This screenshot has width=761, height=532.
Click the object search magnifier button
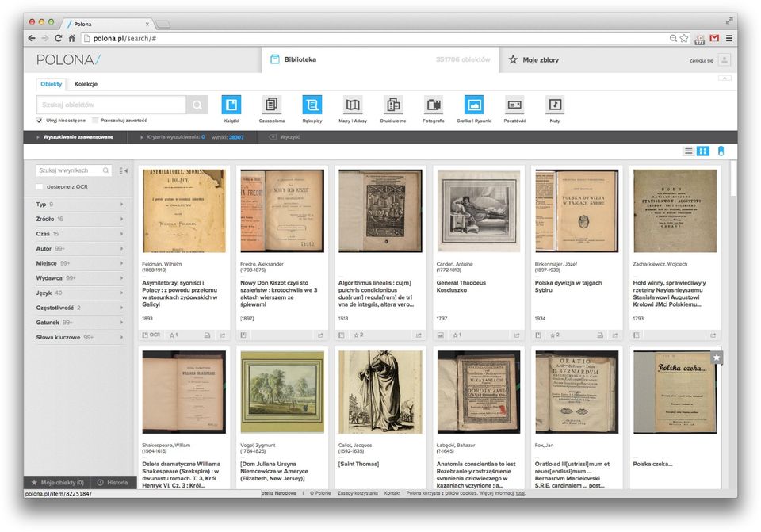click(x=197, y=105)
